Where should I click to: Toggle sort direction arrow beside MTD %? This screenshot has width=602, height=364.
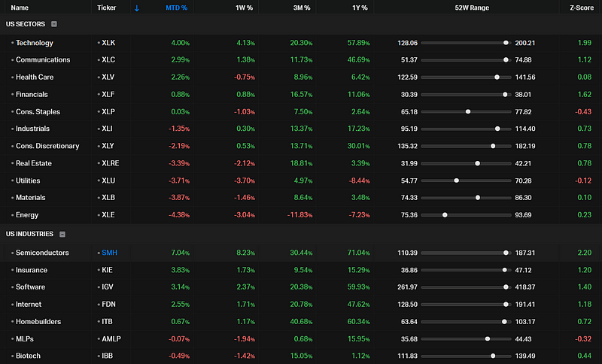[x=137, y=8]
